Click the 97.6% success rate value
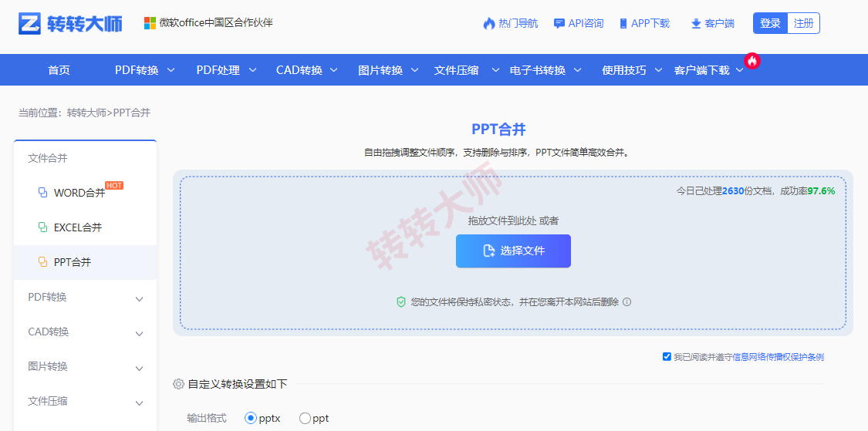868x431 pixels. (821, 191)
